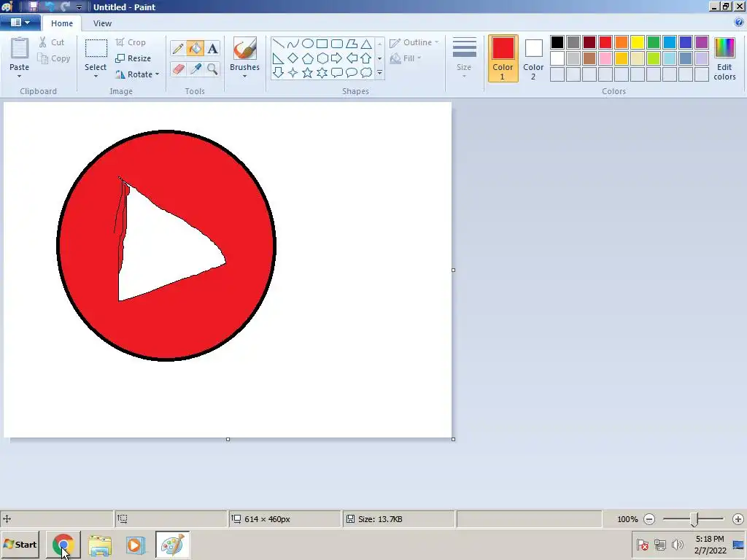
Task: Open Edit colors dialog
Action: 724,58
